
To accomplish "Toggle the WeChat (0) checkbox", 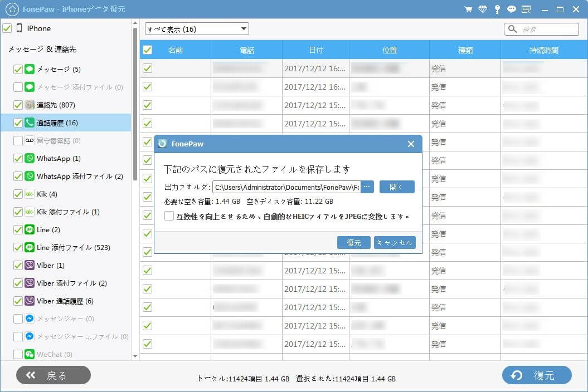I will [x=18, y=354].
